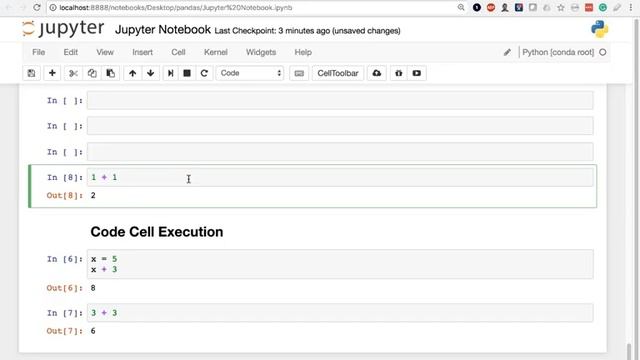This screenshot has height=360, width=640.
Task: Restart the kernel icon
Action: click(x=204, y=73)
